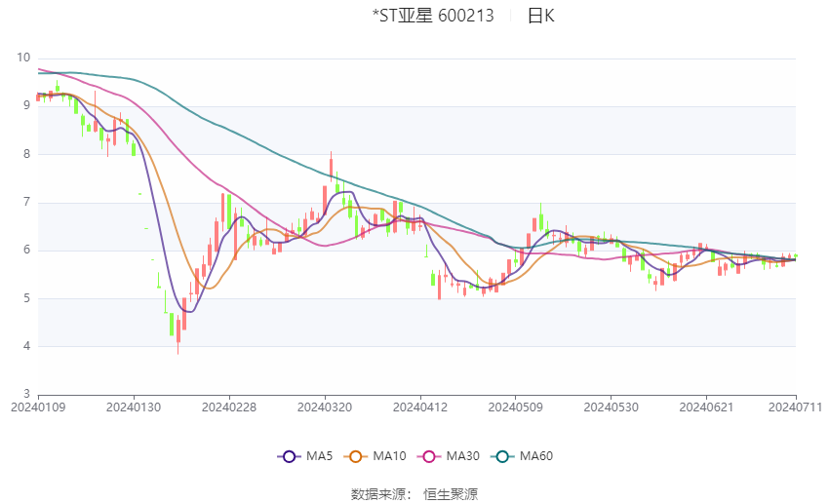The height and width of the screenshot is (504, 829).
Task: Click the x-axis date label 20240530
Action: tap(612, 407)
